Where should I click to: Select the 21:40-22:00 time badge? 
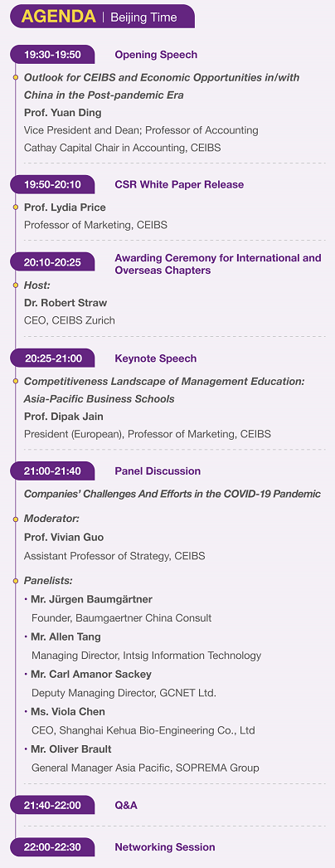click(x=52, y=805)
